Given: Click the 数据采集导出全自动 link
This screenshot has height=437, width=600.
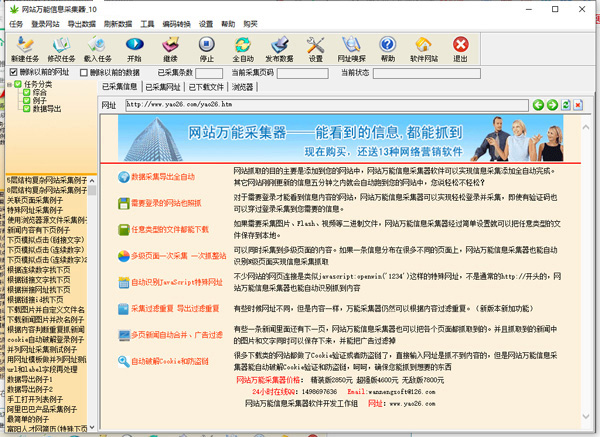Looking at the screenshot, I should click(167, 177).
